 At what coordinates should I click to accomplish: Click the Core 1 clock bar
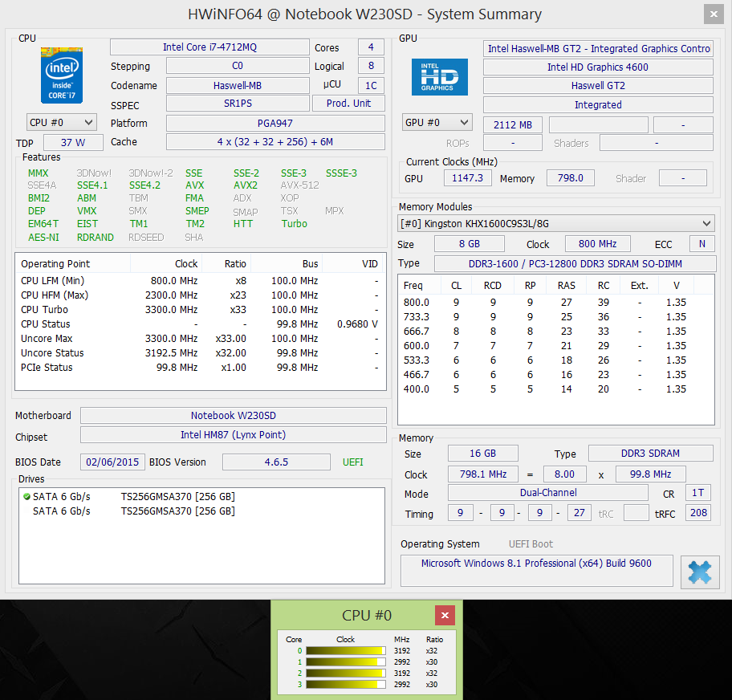coord(346,661)
